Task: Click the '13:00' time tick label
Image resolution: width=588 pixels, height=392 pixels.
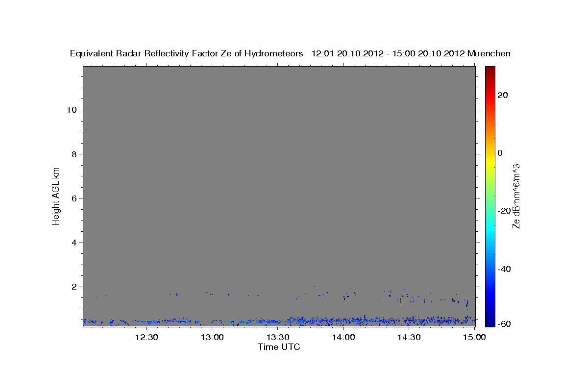Action: 212,337
